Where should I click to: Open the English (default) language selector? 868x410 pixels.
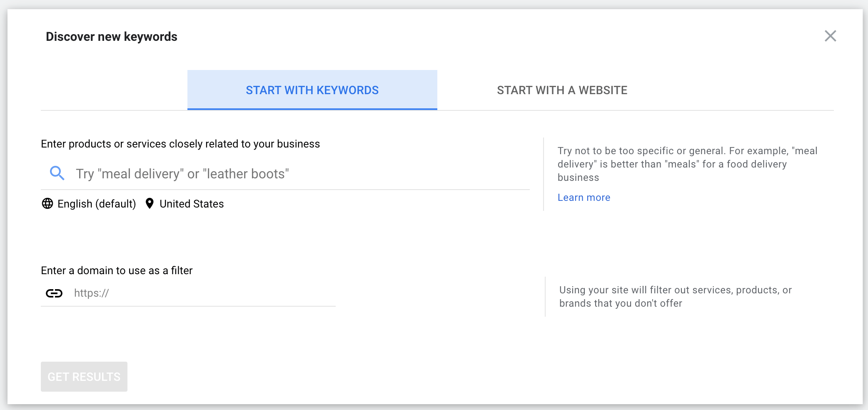click(x=97, y=204)
